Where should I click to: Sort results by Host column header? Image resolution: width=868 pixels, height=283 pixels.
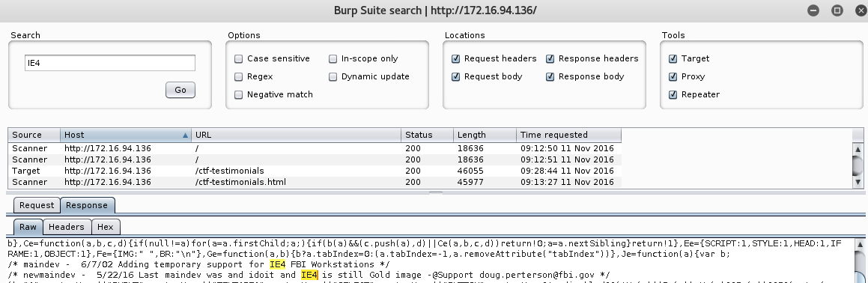[x=126, y=135]
